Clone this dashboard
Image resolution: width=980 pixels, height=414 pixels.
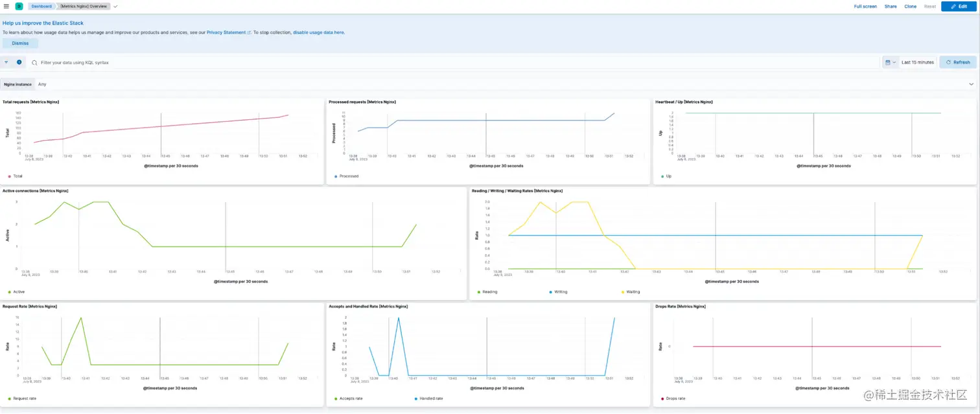click(910, 6)
